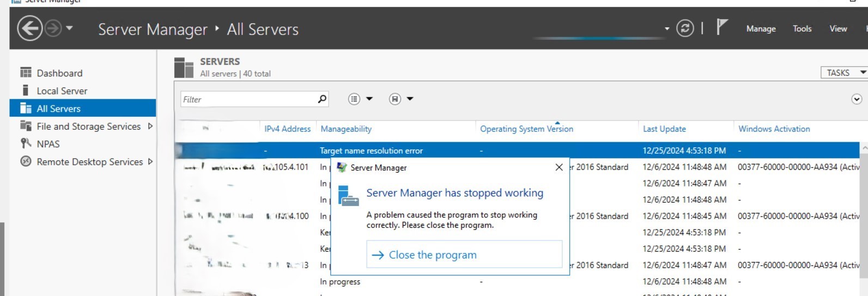Click the servers list scroll up arrow

tap(864, 148)
